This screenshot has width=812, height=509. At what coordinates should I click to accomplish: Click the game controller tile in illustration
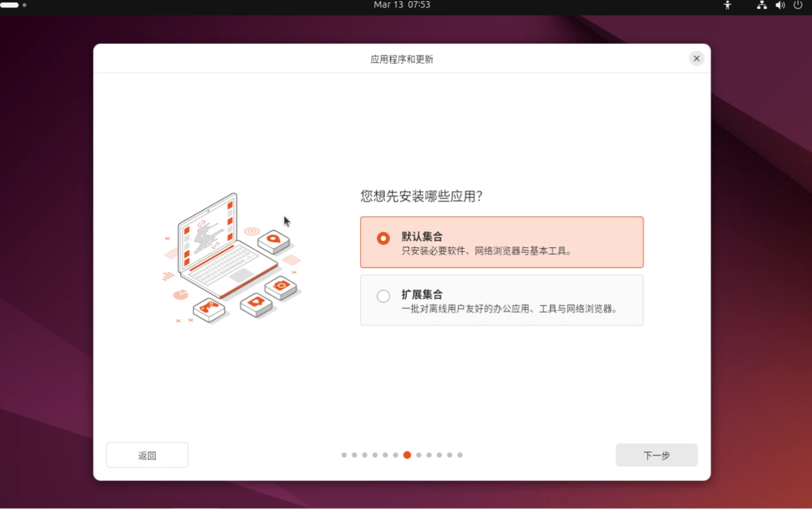click(209, 309)
